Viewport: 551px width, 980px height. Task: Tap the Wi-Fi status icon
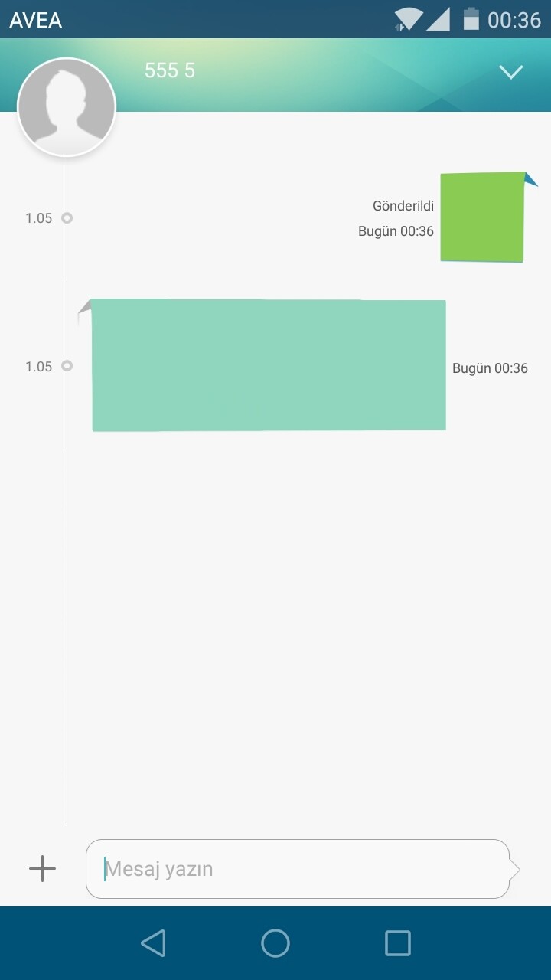click(408, 19)
